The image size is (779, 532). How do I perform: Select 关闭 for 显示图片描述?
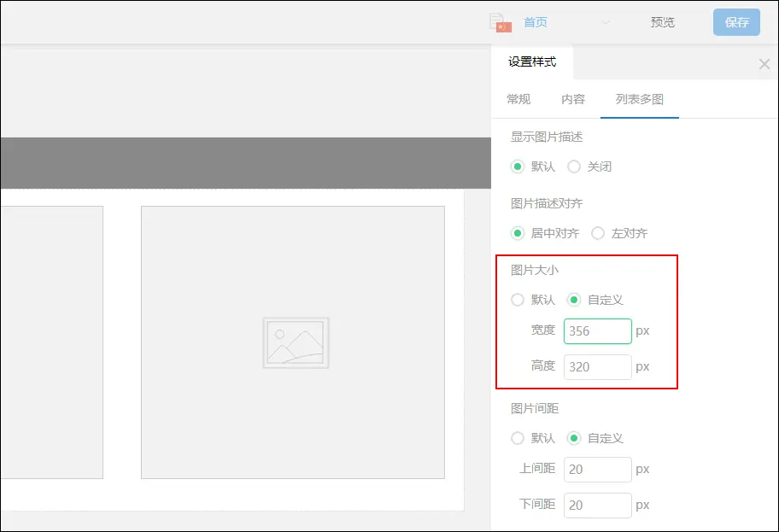tap(574, 167)
